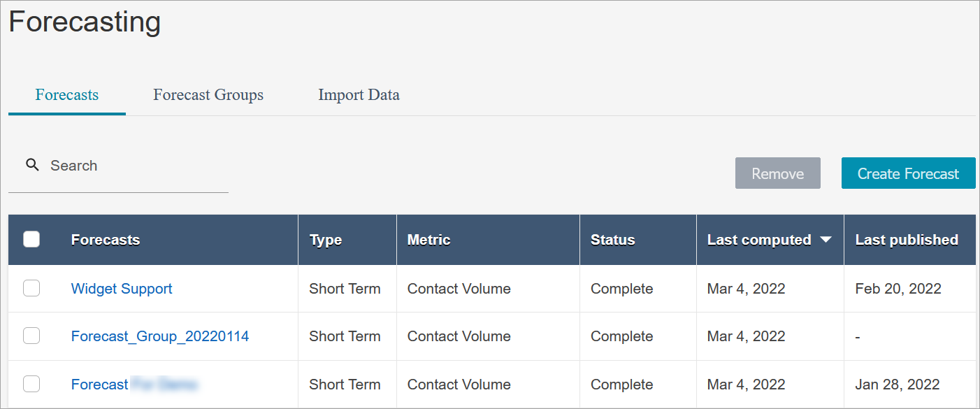Click the Last computed sort arrow
This screenshot has height=409, width=980.
click(826, 240)
